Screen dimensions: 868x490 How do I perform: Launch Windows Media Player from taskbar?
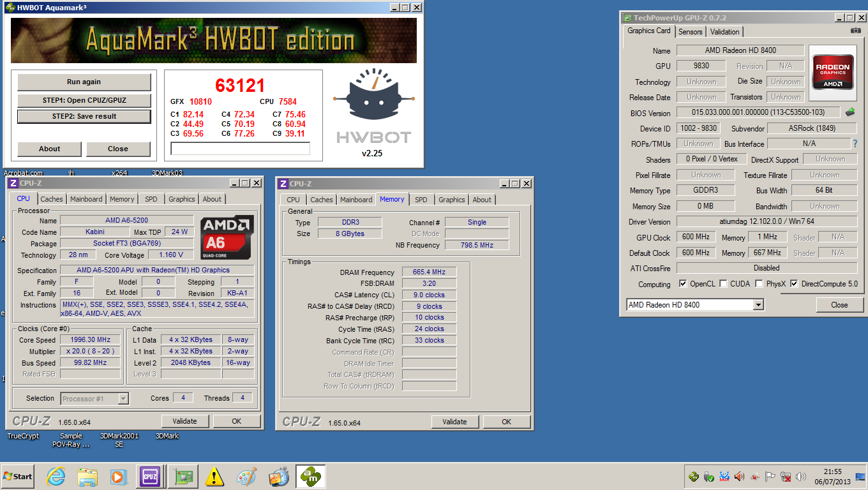point(119,477)
